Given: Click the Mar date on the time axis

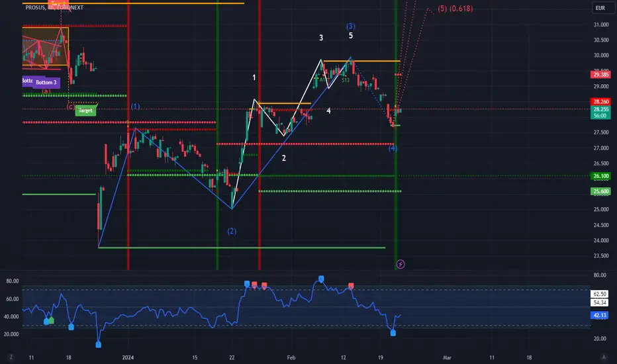Looking at the screenshot, I should (447, 357).
